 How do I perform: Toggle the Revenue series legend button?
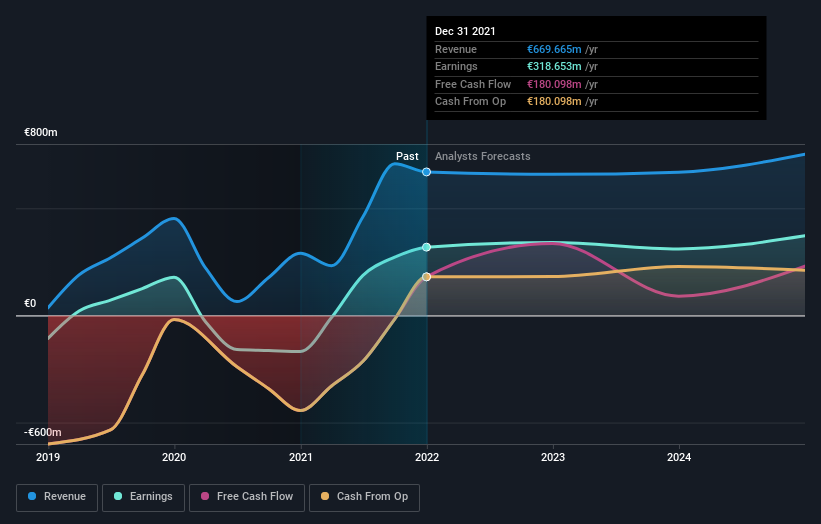[x=57, y=497]
